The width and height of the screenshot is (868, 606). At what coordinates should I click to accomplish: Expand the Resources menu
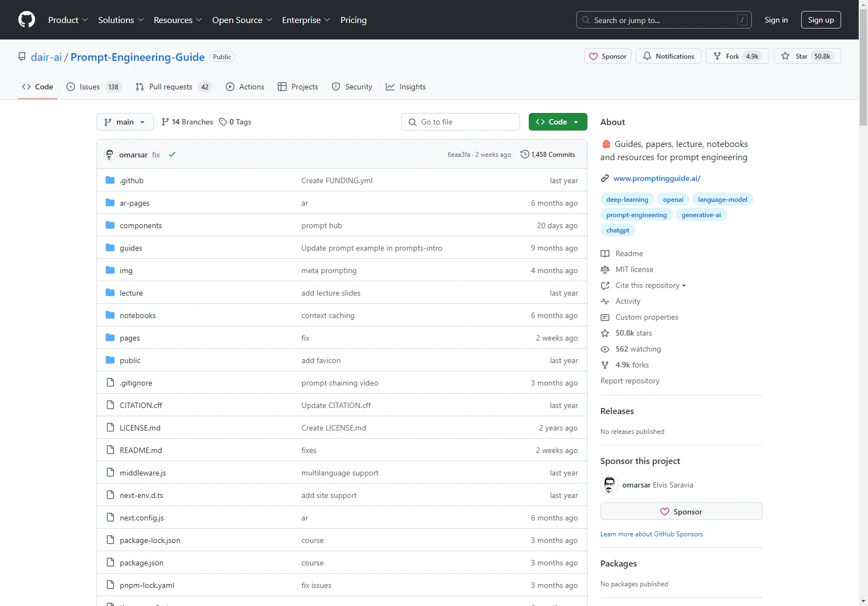(x=178, y=20)
